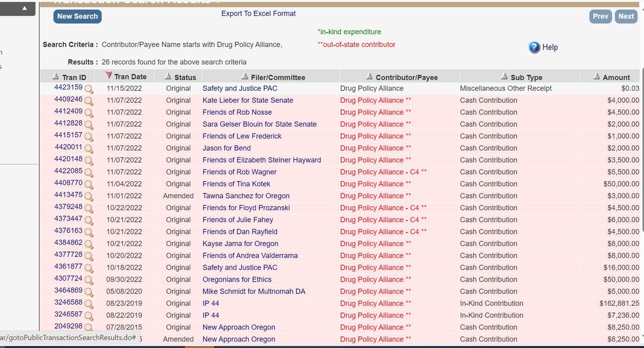Open details magnifier for transaction 4413475
Image resolution: width=644 pixels, height=348 pixels.
(x=89, y=197)
